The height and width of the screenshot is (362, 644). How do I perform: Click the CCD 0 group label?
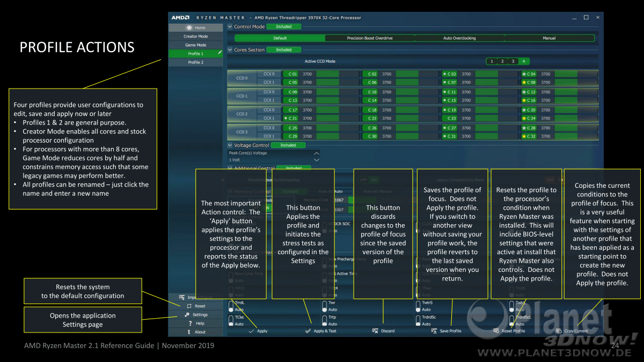click(x=242, y=78)
